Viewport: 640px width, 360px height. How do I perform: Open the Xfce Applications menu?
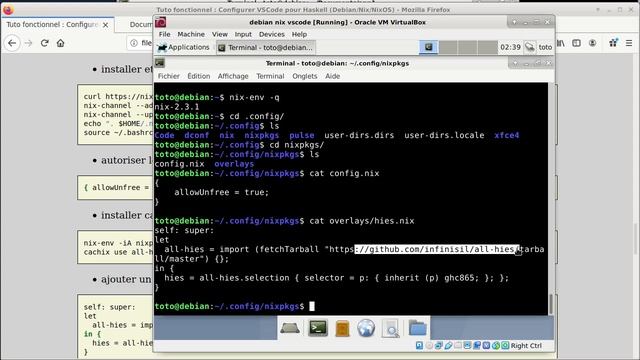coord(184,47)
